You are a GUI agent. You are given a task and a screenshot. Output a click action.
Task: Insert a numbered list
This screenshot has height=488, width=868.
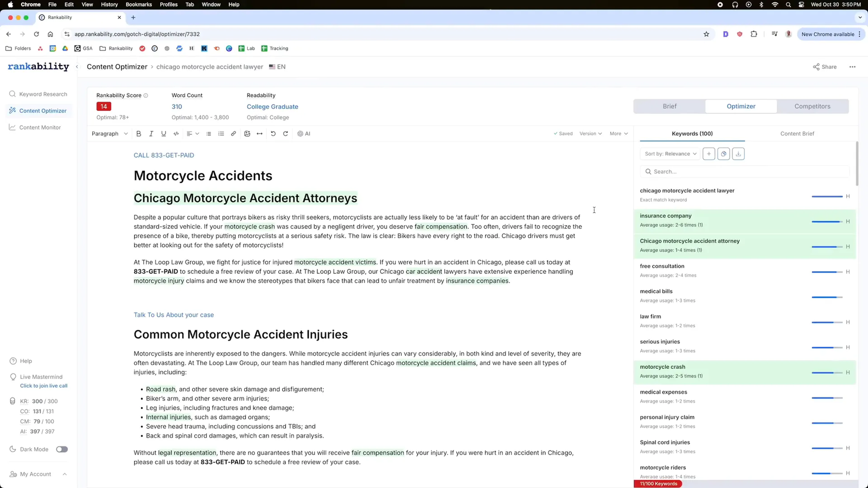point(221,133)
